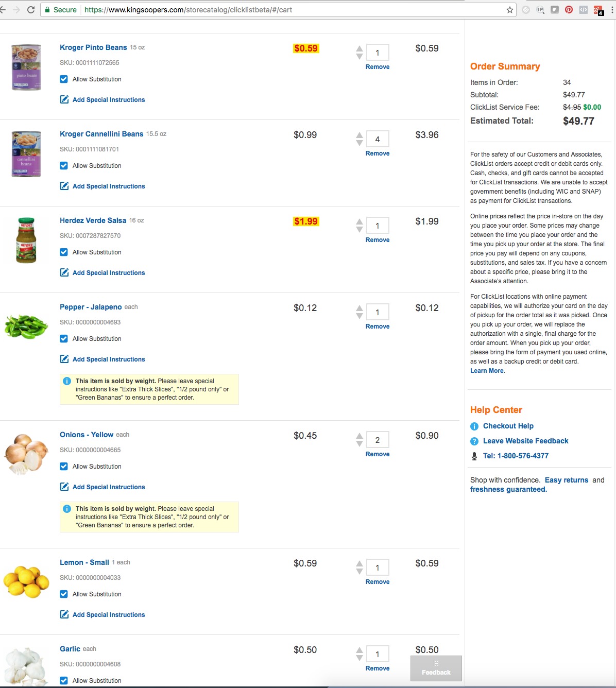This screenshot has width=616, height=688.
Task: Click the Checkout Help info icon
Action: tap(474, 426)
